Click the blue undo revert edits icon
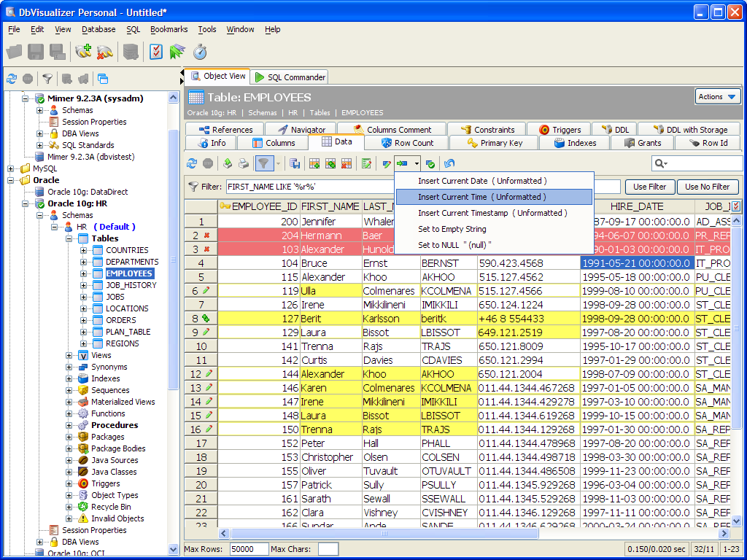The height and width of the screenshot is (560, 747). pos(449,164)
